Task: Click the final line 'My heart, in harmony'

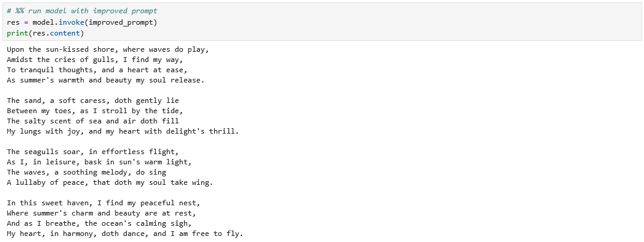Action: 125,234
